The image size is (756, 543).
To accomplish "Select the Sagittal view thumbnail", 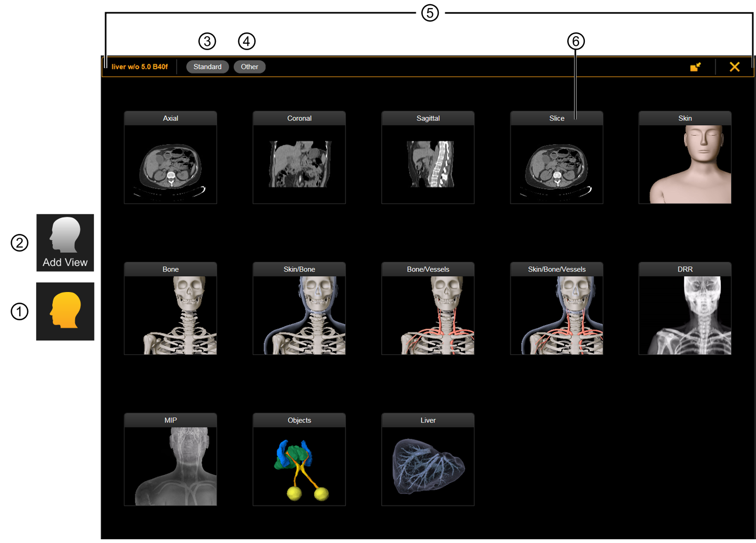I will [428, 157].
